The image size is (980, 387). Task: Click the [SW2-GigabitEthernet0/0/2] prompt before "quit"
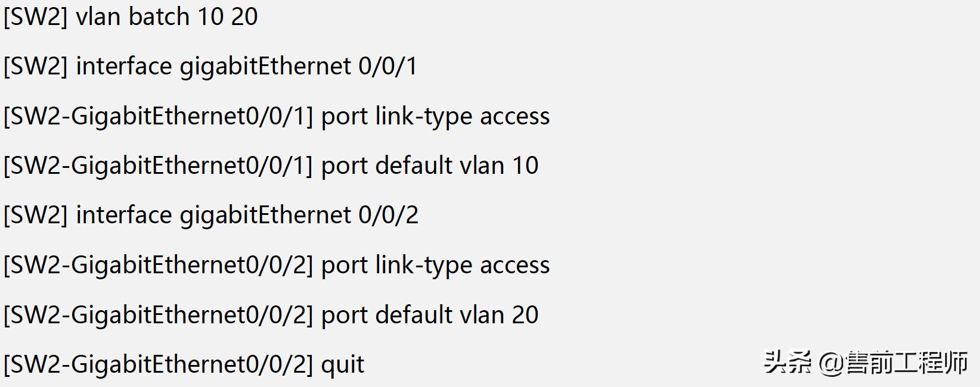tap(158, 364)
